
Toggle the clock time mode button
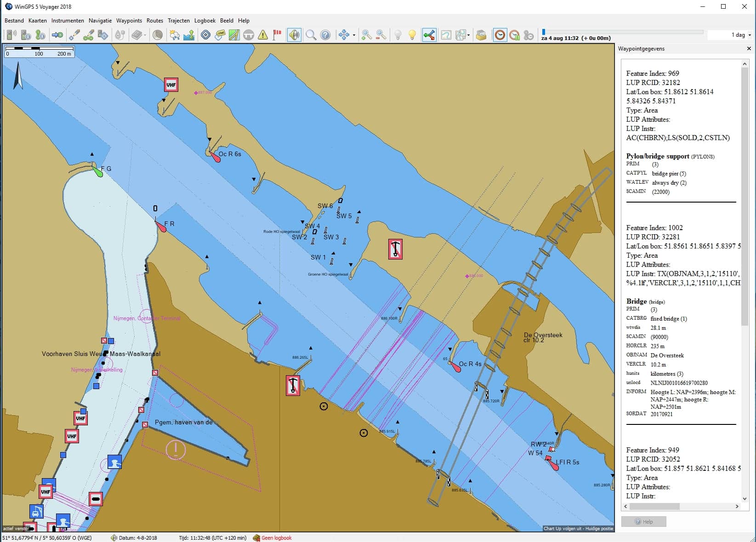tap(500, 35)
